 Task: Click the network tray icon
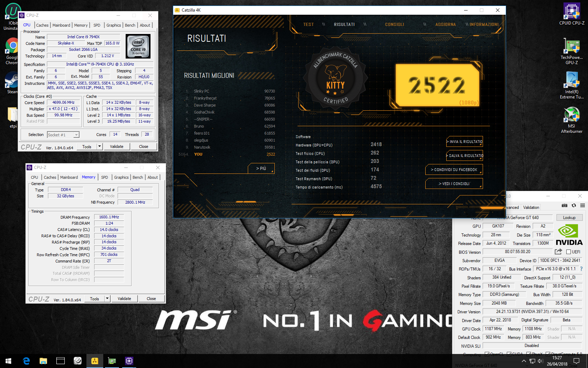point(532,361)
